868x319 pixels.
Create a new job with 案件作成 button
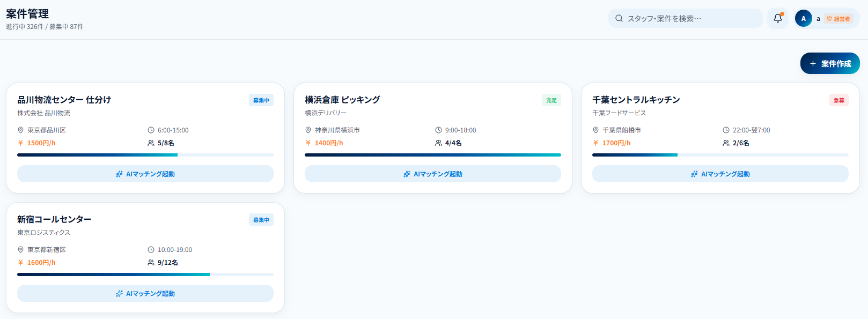[830, 63]
